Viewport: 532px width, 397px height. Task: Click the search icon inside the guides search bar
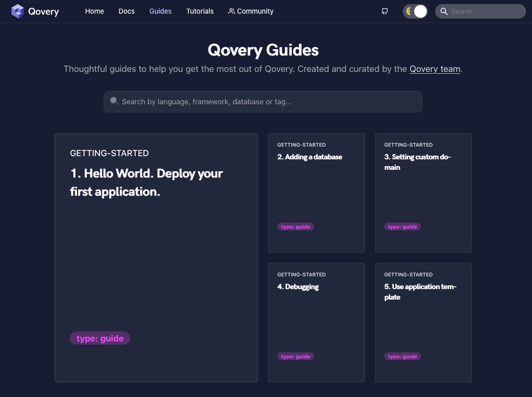pyautogui.click(x=115, y=101)
